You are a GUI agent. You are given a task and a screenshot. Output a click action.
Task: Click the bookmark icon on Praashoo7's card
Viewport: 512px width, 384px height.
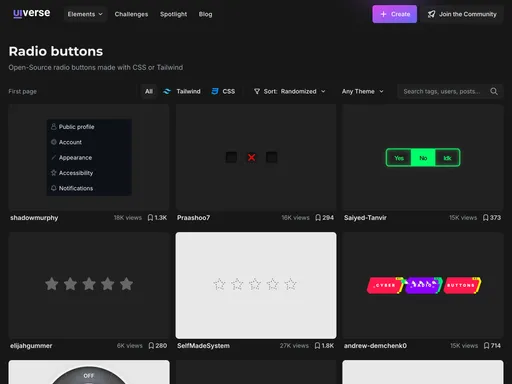pyautogui.click(x=318, y=218)
